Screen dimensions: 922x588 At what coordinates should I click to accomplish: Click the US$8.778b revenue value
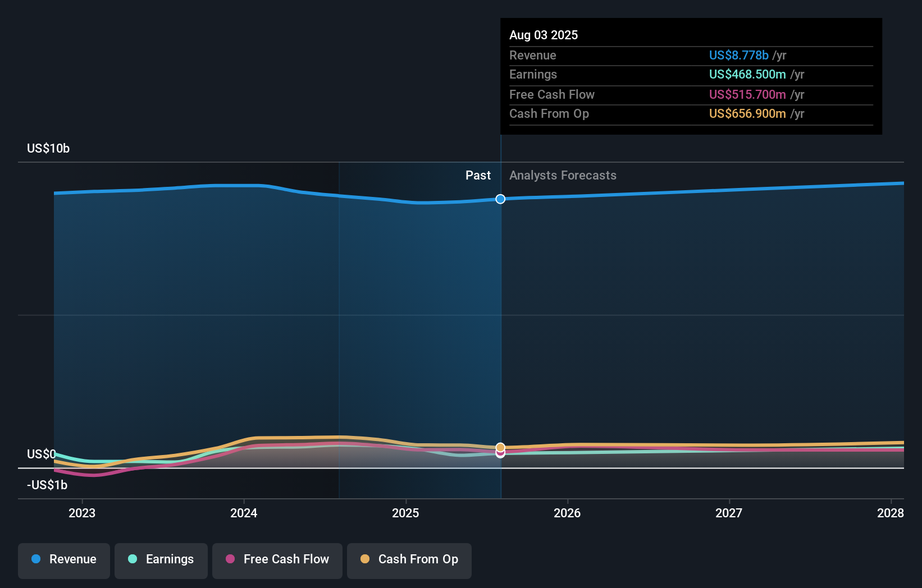pos(739,56)
